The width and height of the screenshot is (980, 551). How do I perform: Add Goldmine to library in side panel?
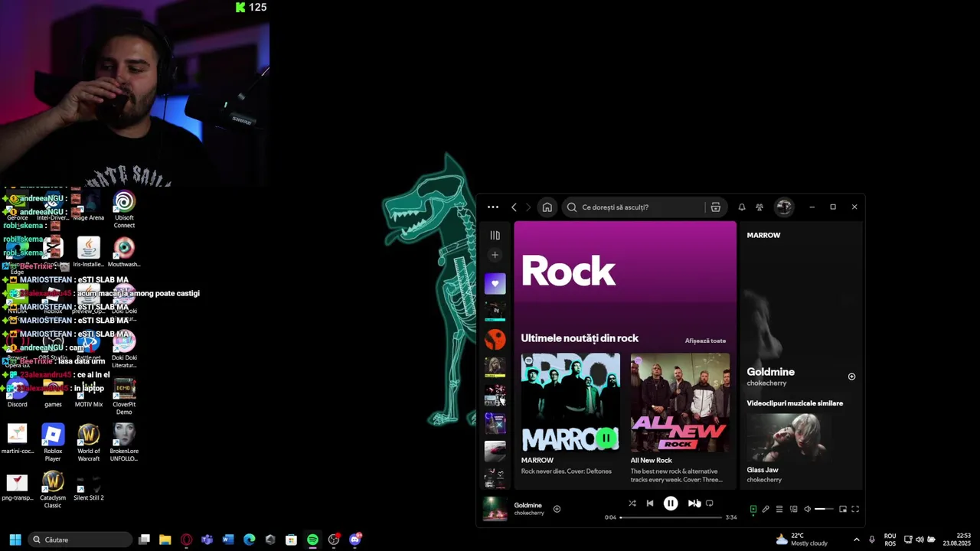tap(851, 377)
